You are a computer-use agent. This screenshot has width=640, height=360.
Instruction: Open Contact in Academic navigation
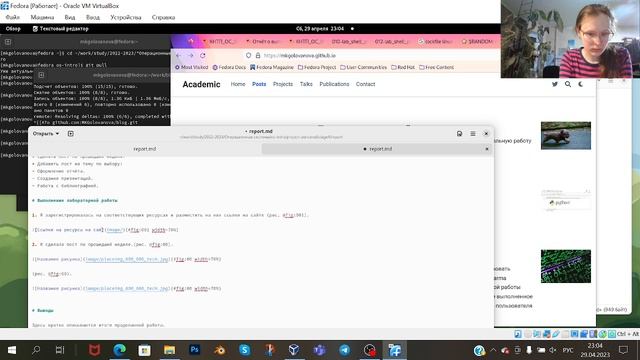tap(365, 84)
